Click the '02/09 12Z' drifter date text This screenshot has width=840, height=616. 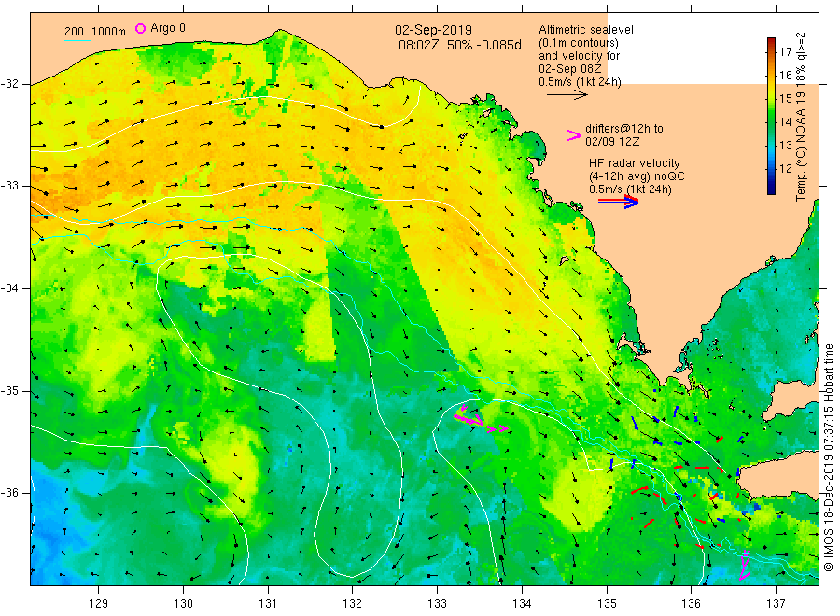(611, 142)
